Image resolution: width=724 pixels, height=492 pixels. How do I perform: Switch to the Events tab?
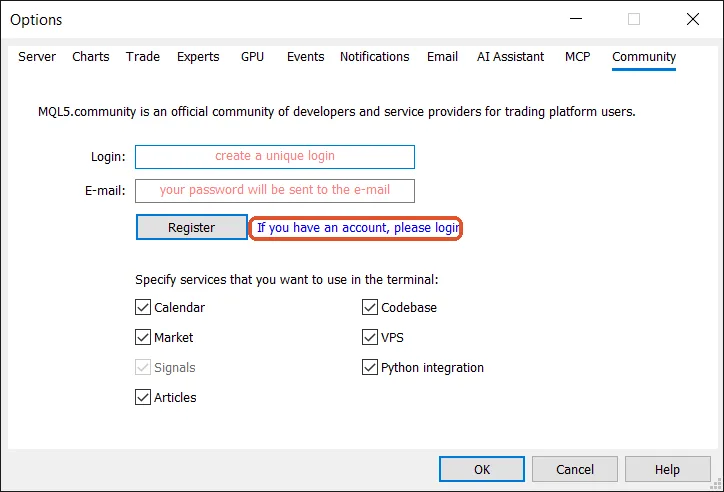click(x=306, y=57)
